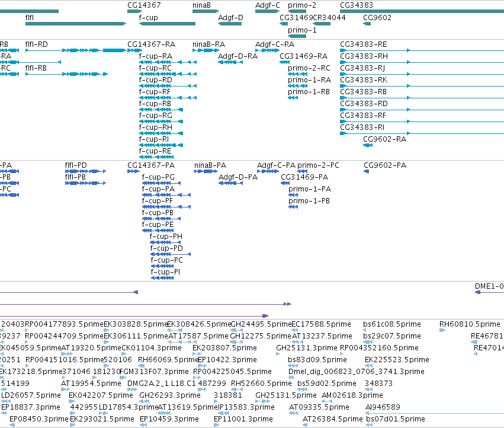Select protein primo-1-PA
The width and height of the screenshot is (504, 428).
point(293,195)
